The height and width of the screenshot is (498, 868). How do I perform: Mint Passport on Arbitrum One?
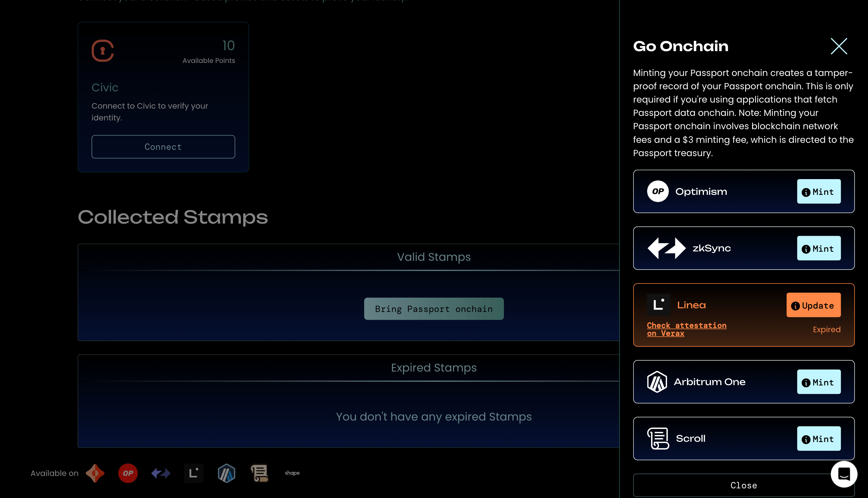[819, 382]
